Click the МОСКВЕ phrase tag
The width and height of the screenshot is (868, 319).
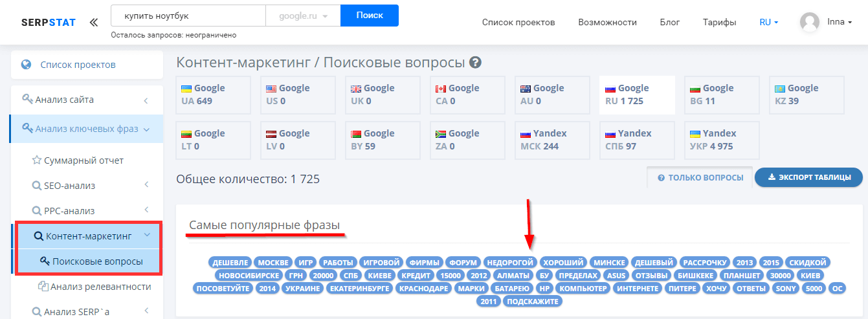point(273,263)
